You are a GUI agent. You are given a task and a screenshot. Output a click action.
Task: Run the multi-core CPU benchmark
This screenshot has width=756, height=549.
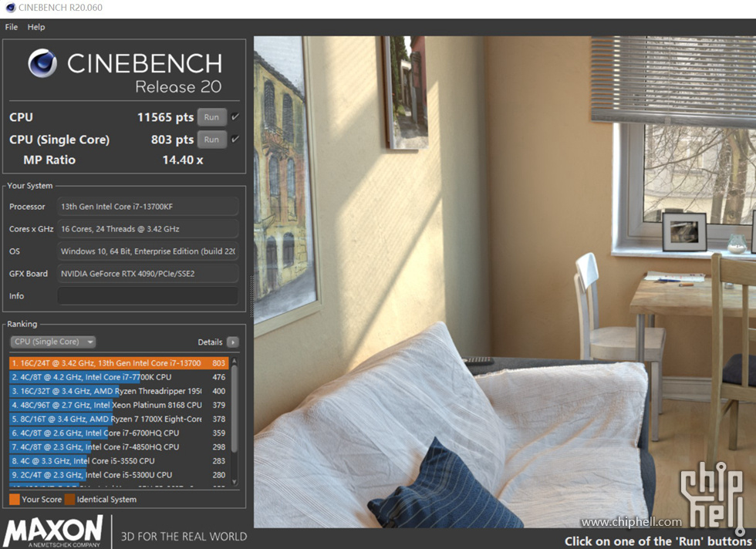pos(211,117)
